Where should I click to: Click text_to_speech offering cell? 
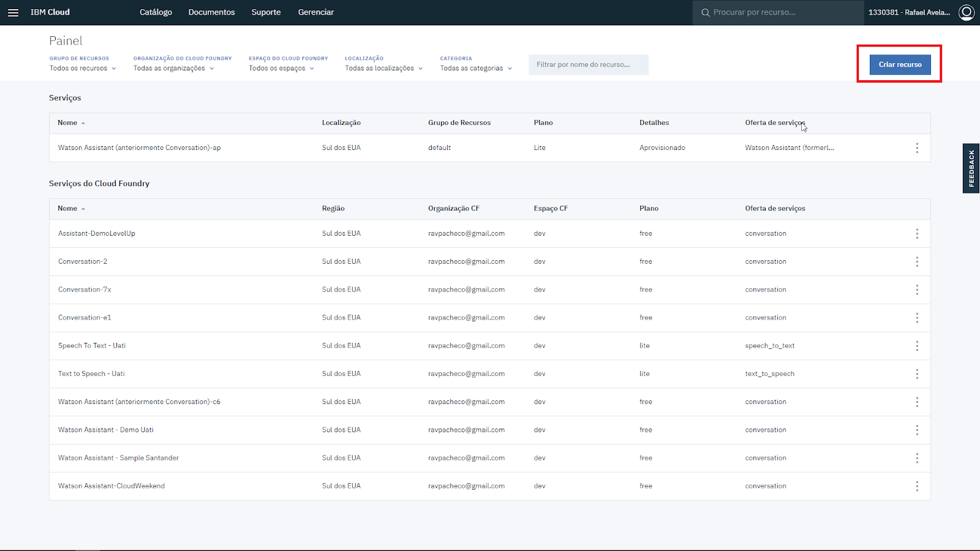770,373
